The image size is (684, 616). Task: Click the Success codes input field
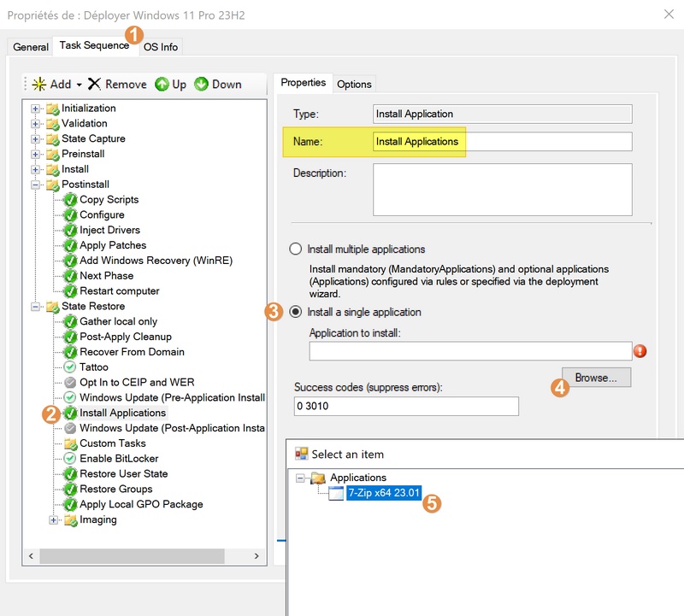tap(405, 406)
